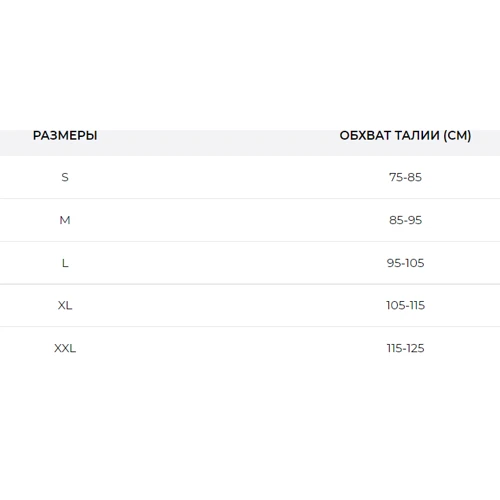The width and height of the screenshot is (500, 500).
Task: Select the size XL cell
Action: (65, 305)
